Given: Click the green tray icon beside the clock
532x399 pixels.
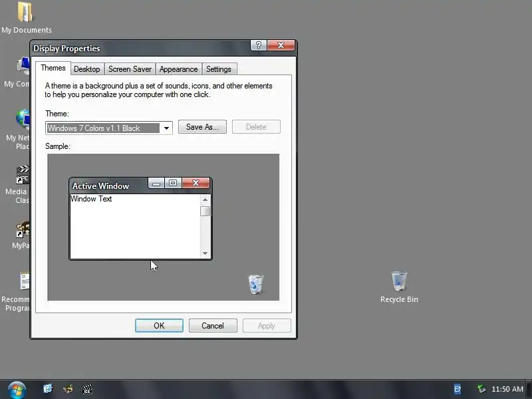Looking at the screenshot, I should click(x=481, y=388).
